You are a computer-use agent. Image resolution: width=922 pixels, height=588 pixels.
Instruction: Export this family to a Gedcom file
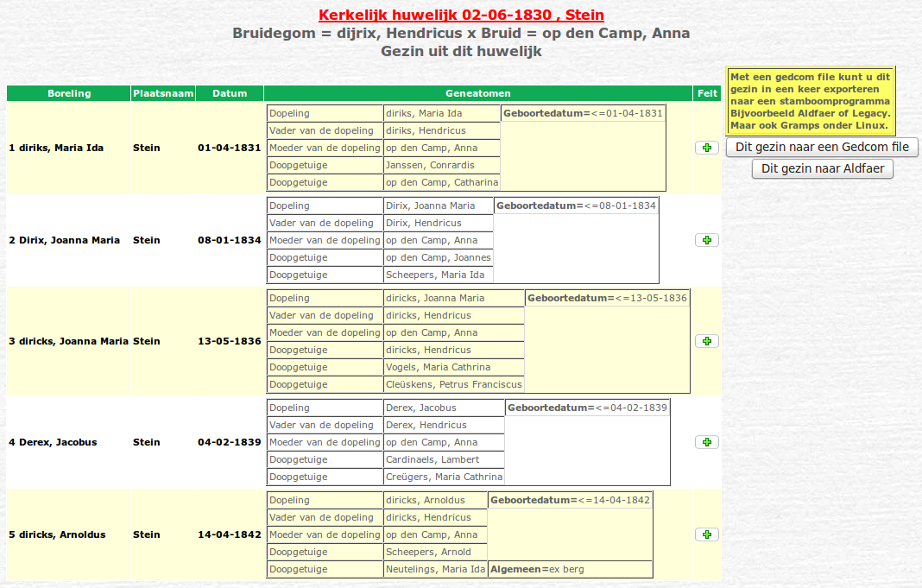pos(822,147)
